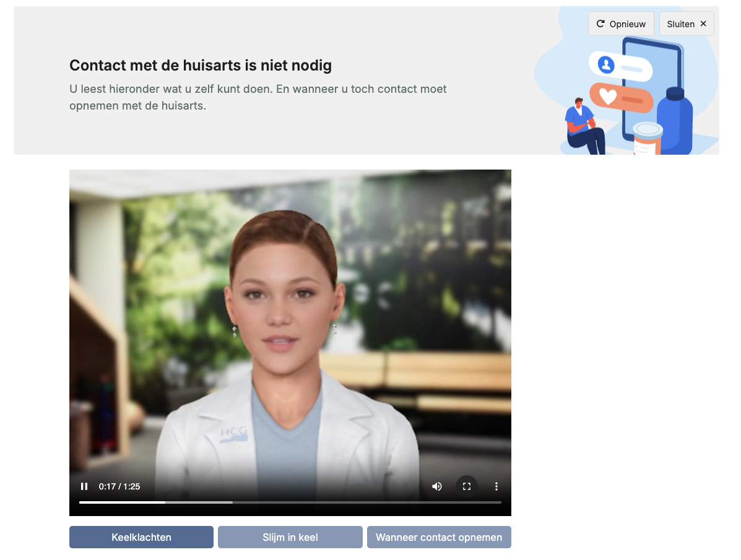Switch to the Keelklachten section
The width and height of the screenshot is (741, 560).
[141, 537]
